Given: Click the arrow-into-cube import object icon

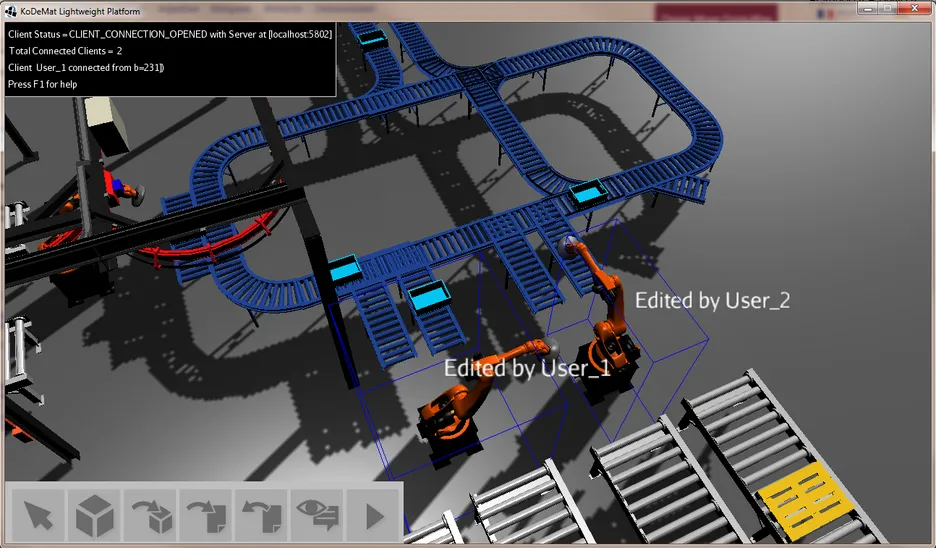Looking at the screenshot, I should pyautogui.click(x=151, y=516).
